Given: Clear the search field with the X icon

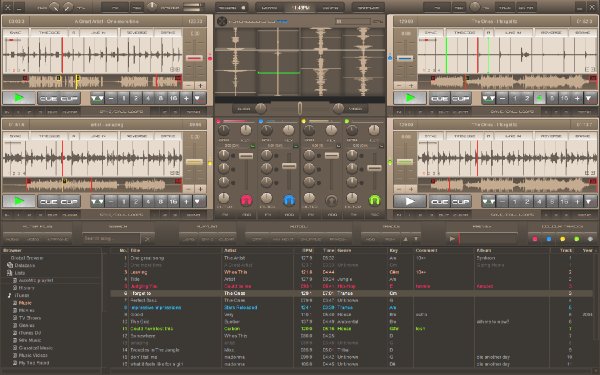Looking at the screenshot, I should [x=147, y=239].
